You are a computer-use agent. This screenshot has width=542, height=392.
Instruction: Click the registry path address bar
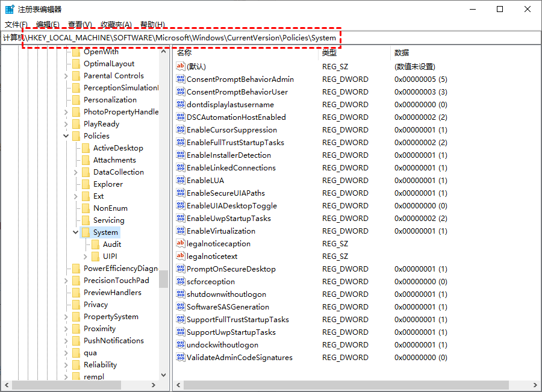click(x=270, y=38)
